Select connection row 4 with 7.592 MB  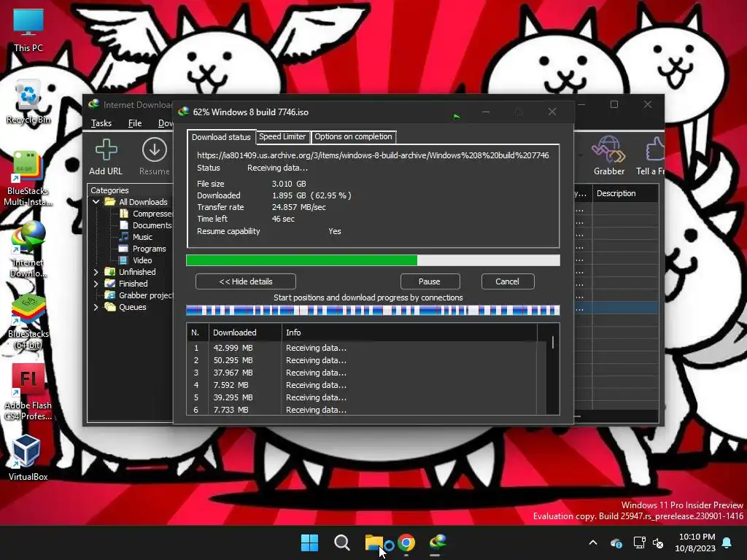tap(366, 385)
